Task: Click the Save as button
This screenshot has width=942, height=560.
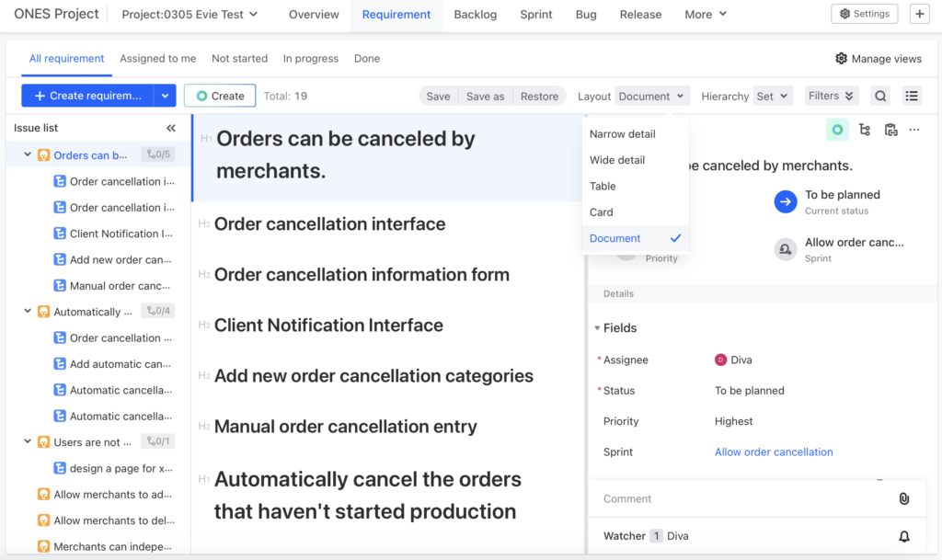Action: click(485, 97)
